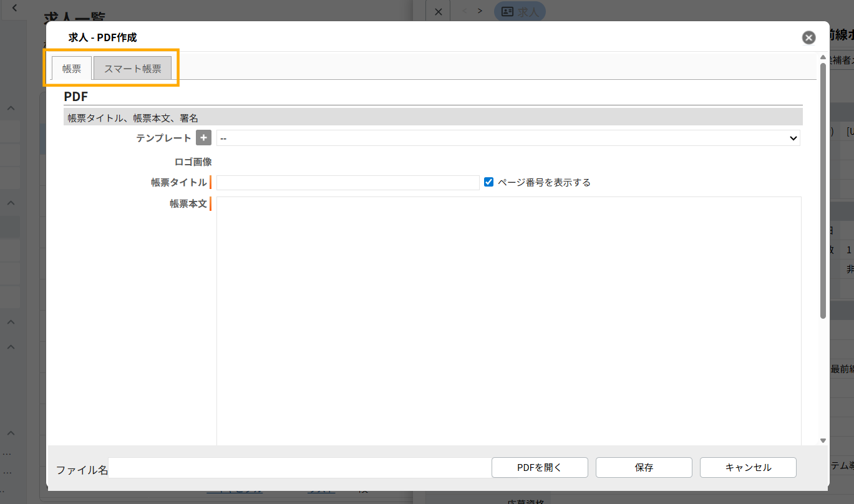The height and width of the screenshot is (504, 854).
Task: Focus the ファイル名 input field
Action: (298, 469)
